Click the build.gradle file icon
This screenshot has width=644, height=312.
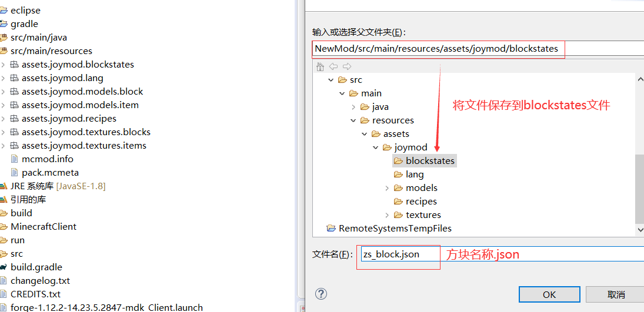[x=4, y=267]
